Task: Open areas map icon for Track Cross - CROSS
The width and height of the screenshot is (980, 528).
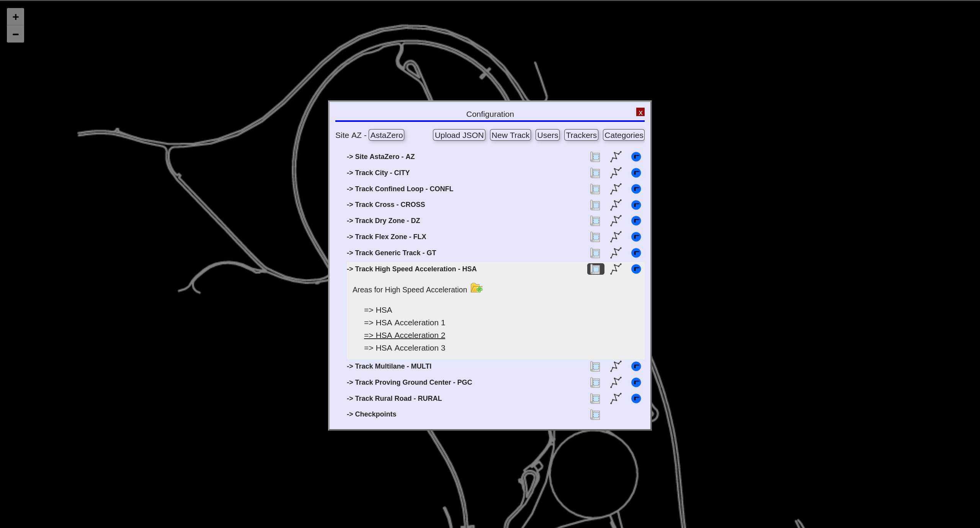Action: pyautogui.click(x=595, y=205)
